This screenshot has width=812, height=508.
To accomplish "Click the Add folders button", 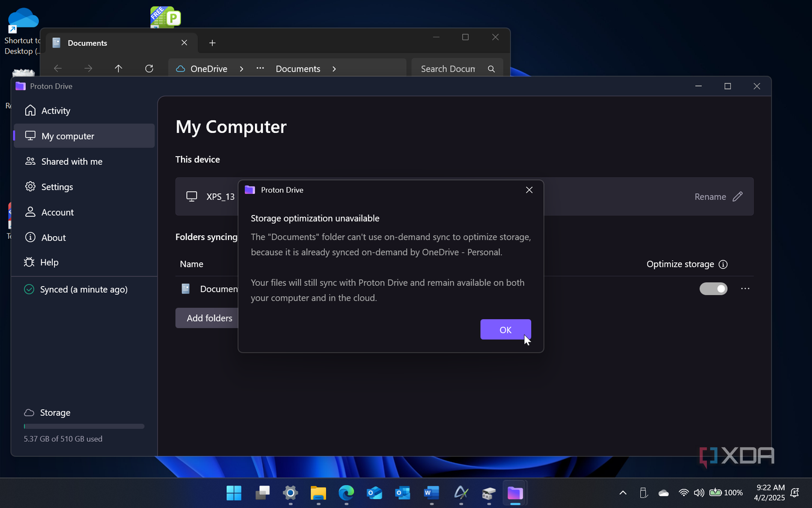I will coord(207,318).
